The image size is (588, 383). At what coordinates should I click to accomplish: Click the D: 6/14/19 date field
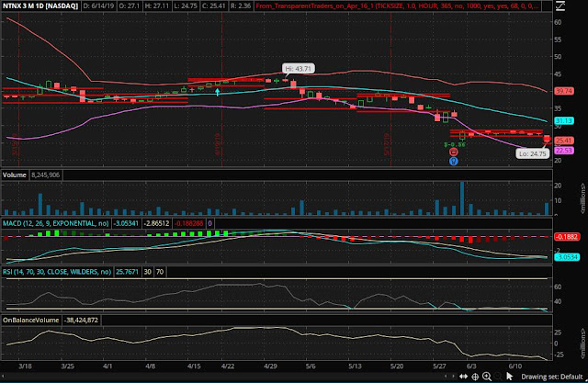point(98,6)
